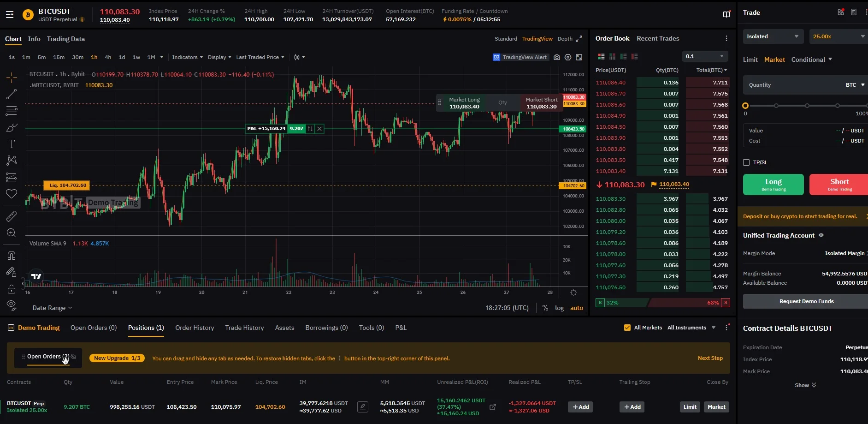Click Request Demo Funds button
The image size is (868, 424).
[806, 301]
